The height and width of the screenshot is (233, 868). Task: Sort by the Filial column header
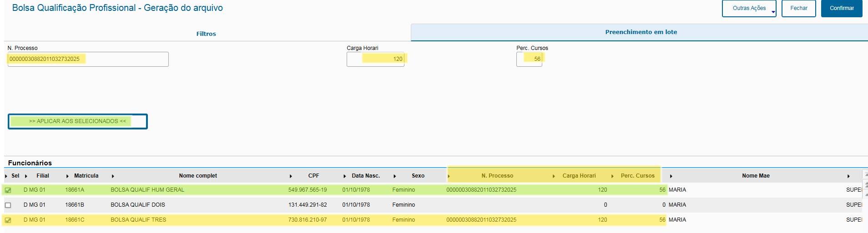pos(43,176)
